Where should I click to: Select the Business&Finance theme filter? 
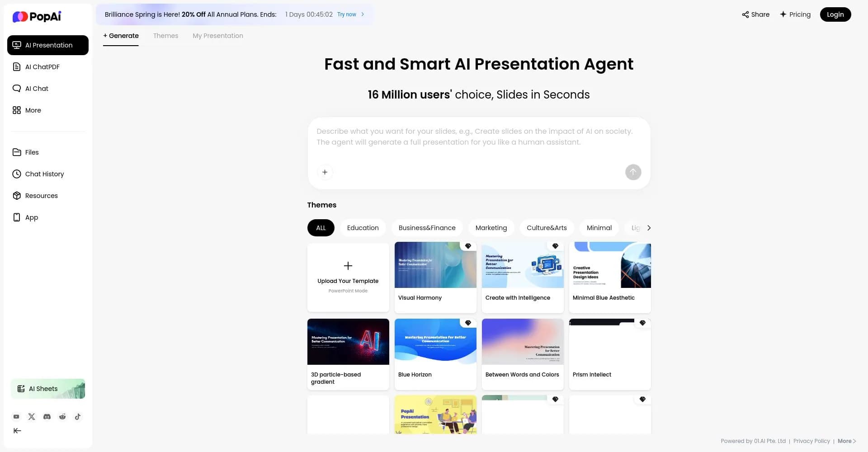427,228
